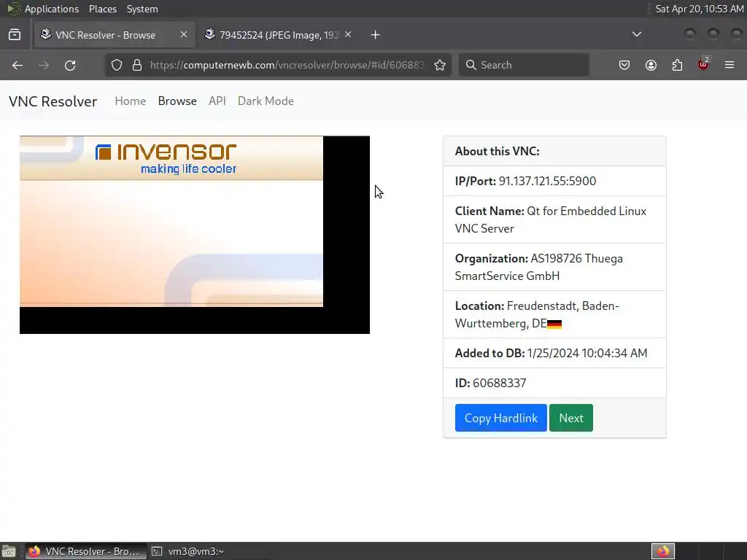Focus the URL address bar
This screenshot has width=747, height=560.
pyautogui.click(x=286, y=65)
